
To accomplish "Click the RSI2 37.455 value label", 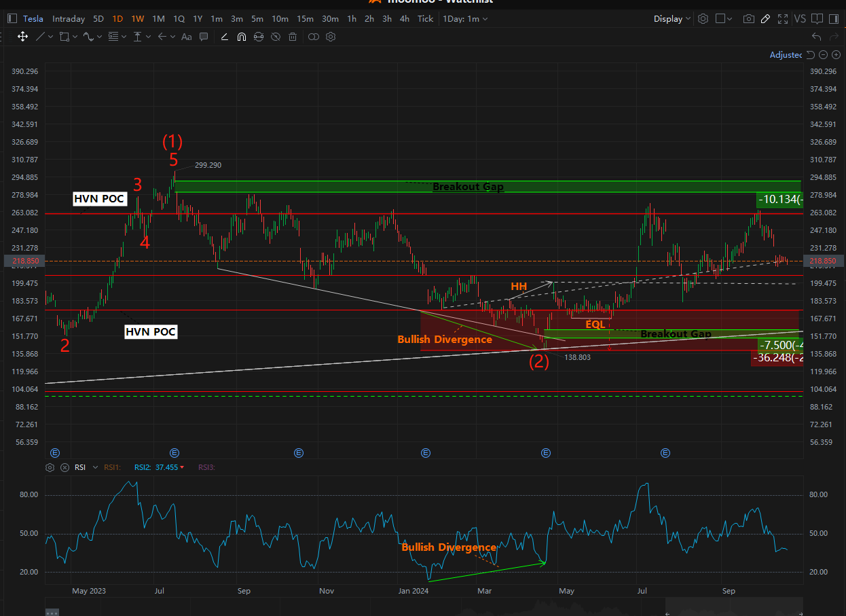I will (159, 467).
